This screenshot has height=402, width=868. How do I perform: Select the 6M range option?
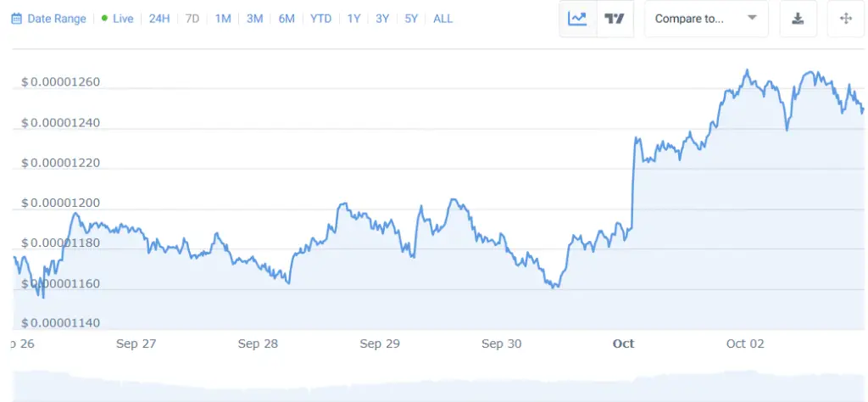[287, 19]
